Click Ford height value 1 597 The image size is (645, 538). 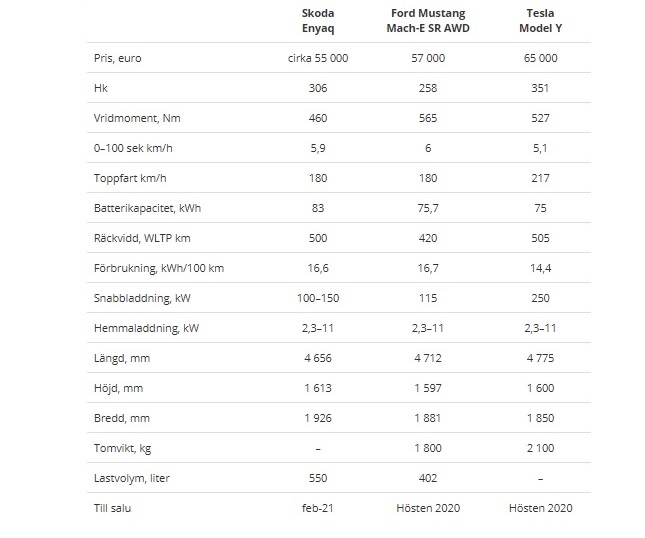(x=428, y=388)
